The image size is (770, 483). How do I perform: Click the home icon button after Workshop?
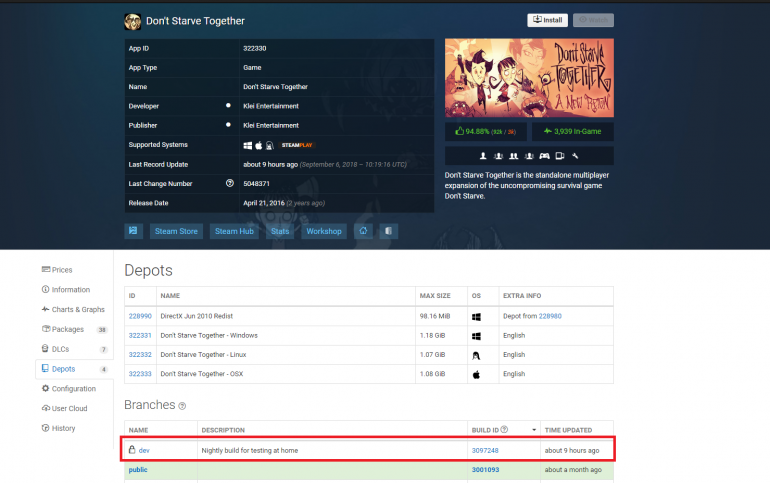[x=363, y=231]
